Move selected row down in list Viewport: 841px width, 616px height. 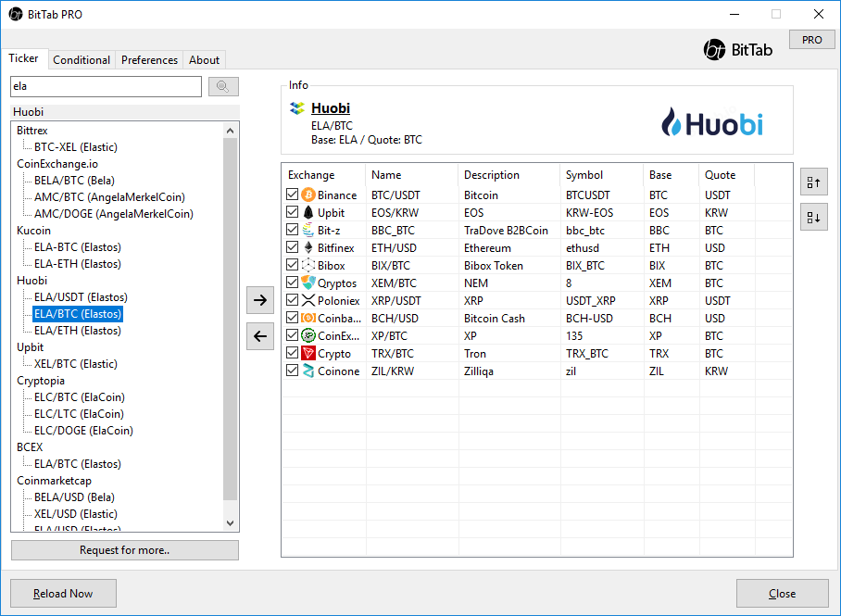[x=813, y=218]
